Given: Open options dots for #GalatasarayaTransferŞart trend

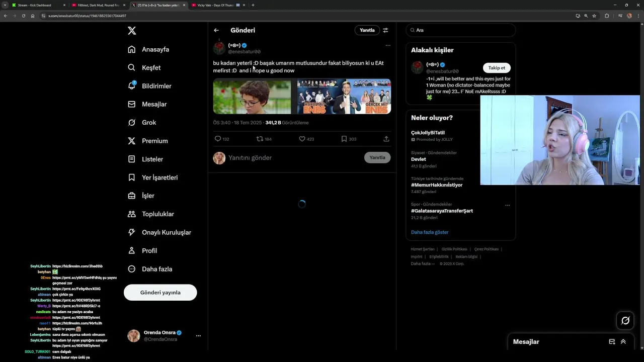Looking at the screenshot, I should pyautogui.click(x=507, y=205).
